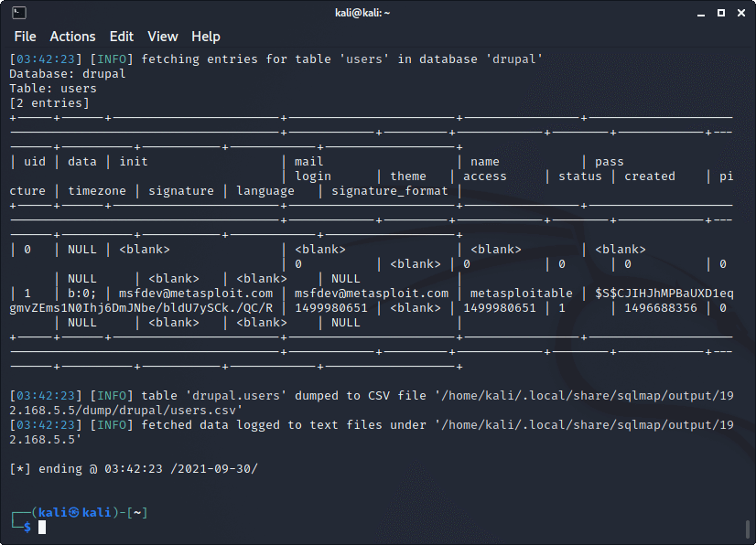Click '[*] ending @ 03:42:23' line
756x545 pixels.
coord(134,468)
